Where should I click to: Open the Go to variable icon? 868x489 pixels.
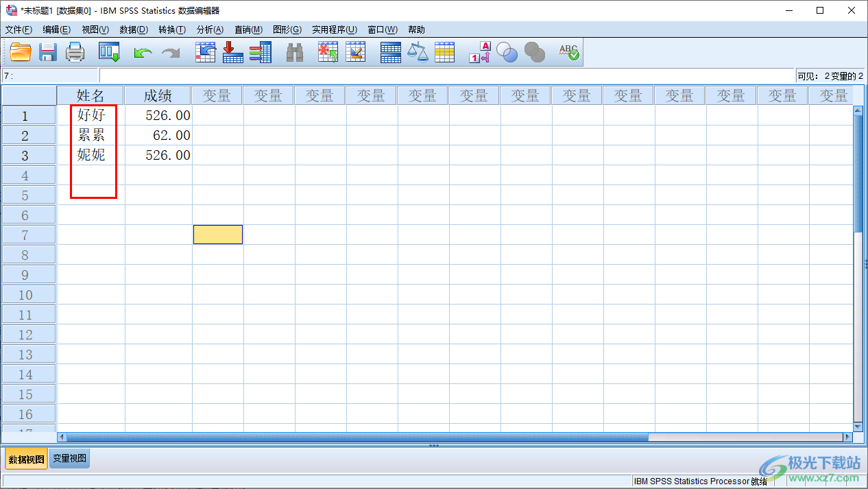[233, 52]
